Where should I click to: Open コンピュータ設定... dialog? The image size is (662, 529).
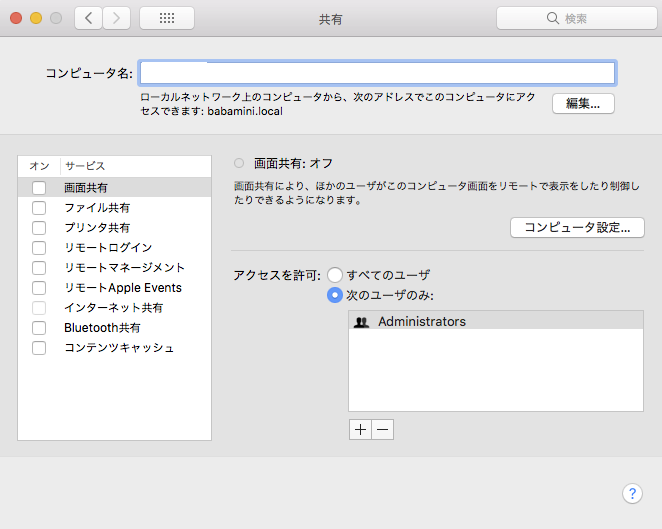(x=577, y=228)
